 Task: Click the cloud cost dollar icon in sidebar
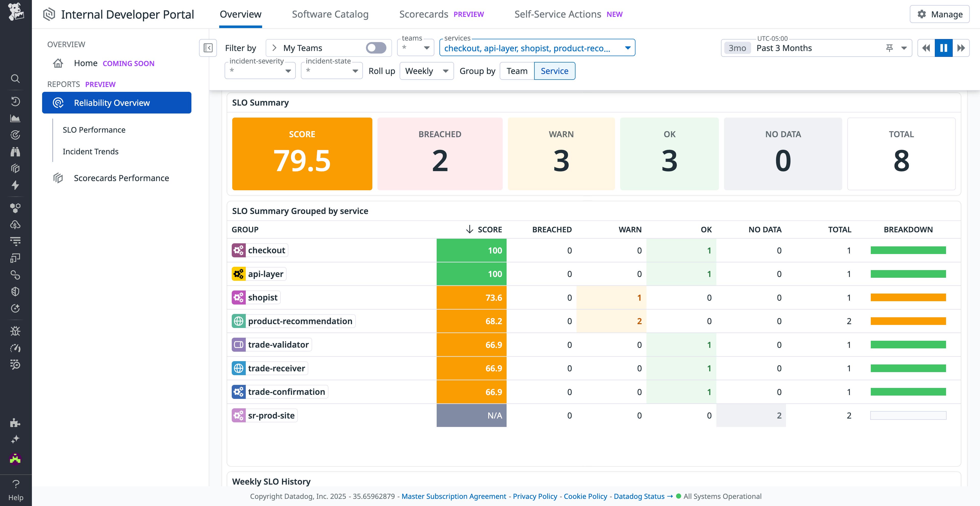pyautogui.click(x=15, y=224)
